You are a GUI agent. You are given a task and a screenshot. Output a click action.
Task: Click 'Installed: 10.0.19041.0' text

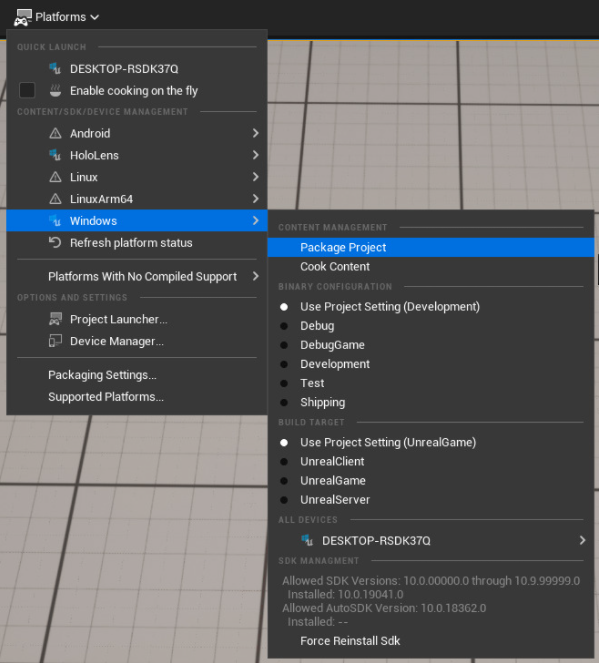click(x=346, y=595)
